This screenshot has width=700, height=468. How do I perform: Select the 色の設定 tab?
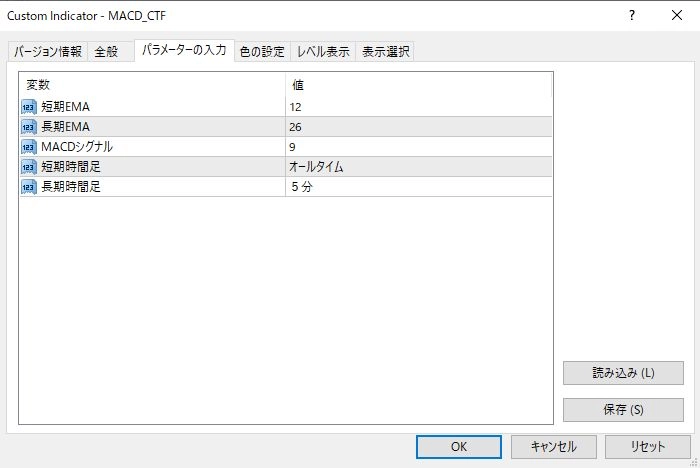click(x=262, y=52)
